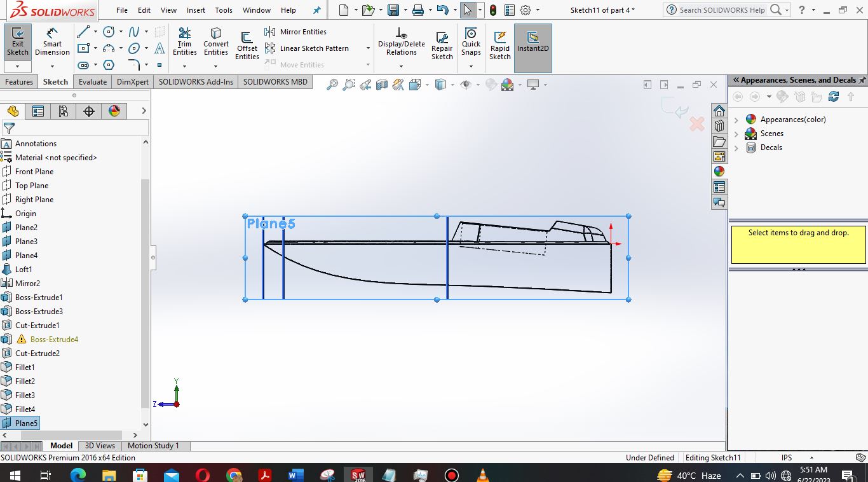The width and height of the screenshot is (868, 482).
Task: Open the Design Library task pane icon
Action: tap(719, 126)
